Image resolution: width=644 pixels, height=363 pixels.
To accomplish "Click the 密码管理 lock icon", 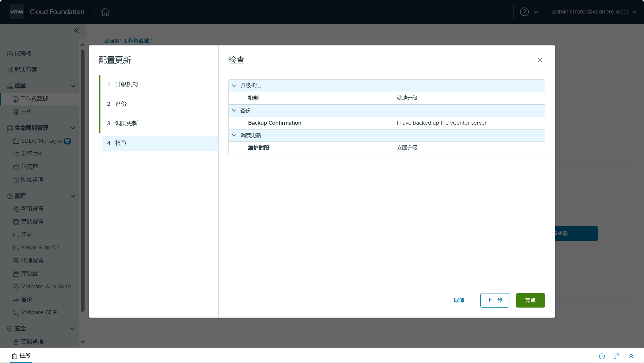I will [16, 342].
